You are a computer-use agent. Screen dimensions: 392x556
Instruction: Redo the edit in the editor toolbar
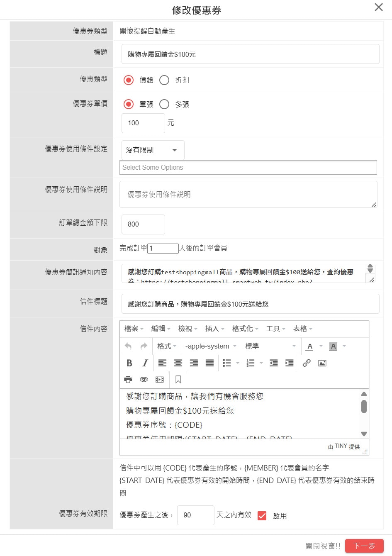[x=144, y=346]
